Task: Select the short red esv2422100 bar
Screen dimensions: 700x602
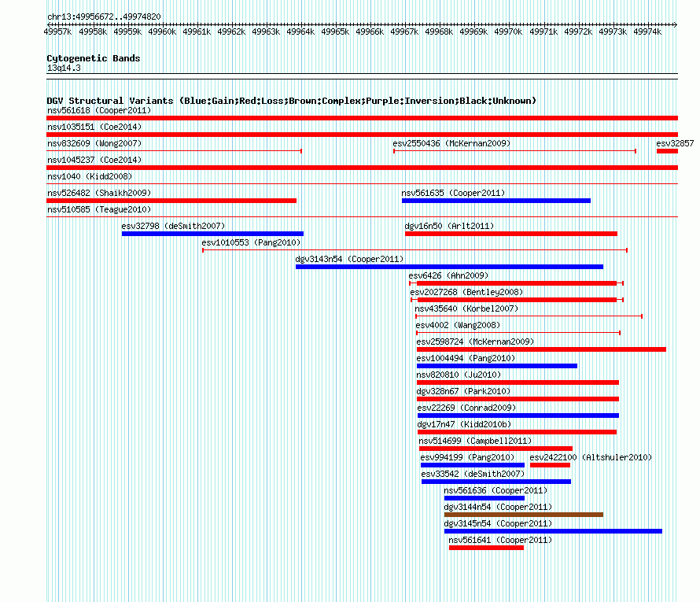Action: click(x=550, y=465)
